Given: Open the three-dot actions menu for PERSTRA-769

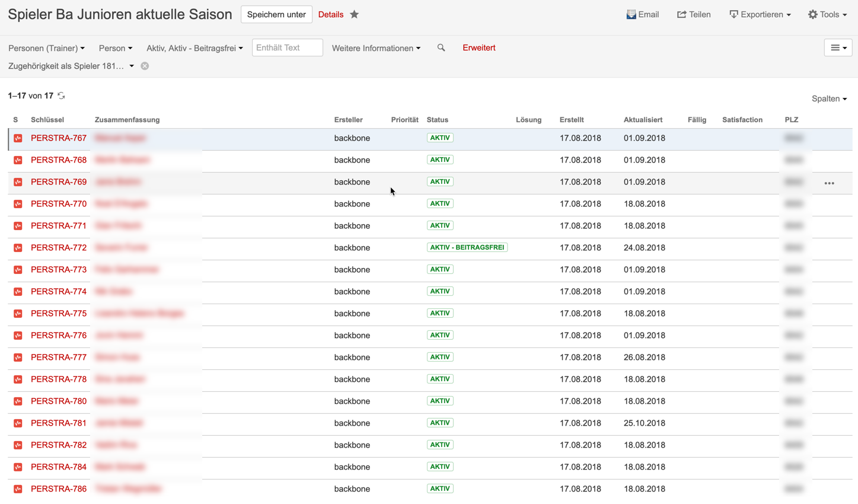Looking at the screenshot, I should pyautogui.click(x=829, y=183).
